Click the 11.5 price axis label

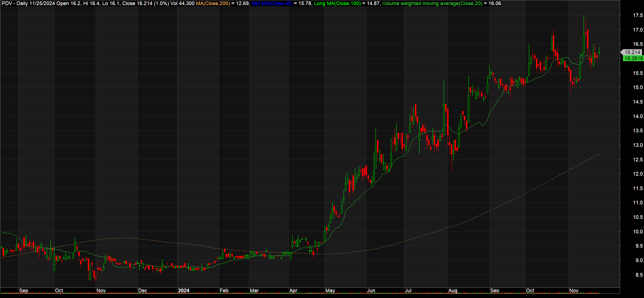pyautogui.click(x=638, y=188)
